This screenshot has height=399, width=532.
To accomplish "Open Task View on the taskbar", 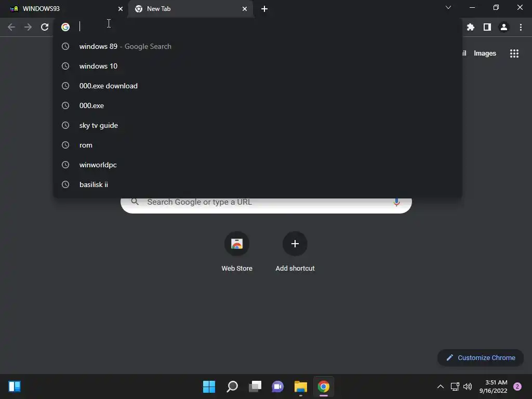I will coord(255,387).
